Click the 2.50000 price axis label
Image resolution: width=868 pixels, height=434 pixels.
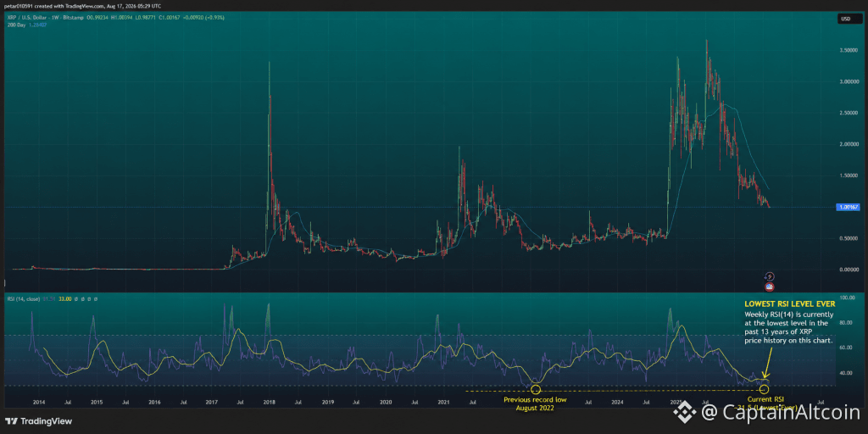point(848,113)
